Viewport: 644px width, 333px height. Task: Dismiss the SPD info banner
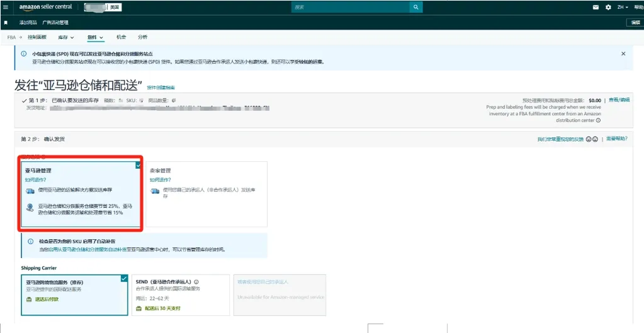(623, 54)
